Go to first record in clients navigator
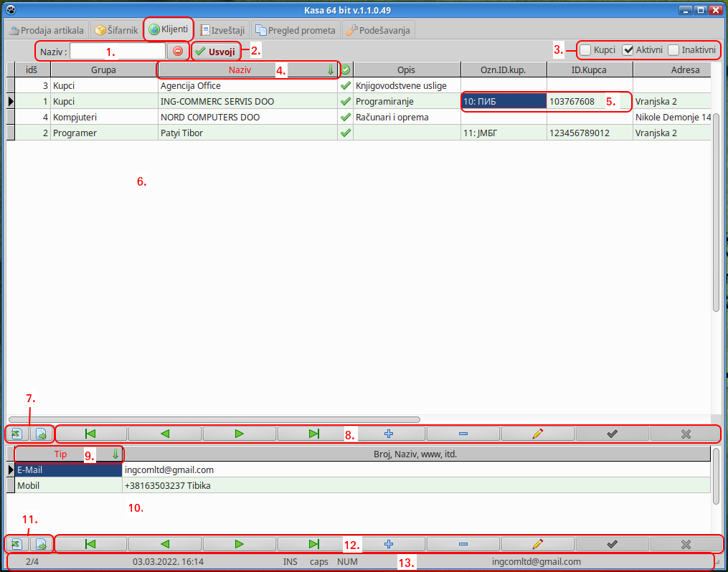The height and width of the screenshot is (572, 728). click(90, 434)
